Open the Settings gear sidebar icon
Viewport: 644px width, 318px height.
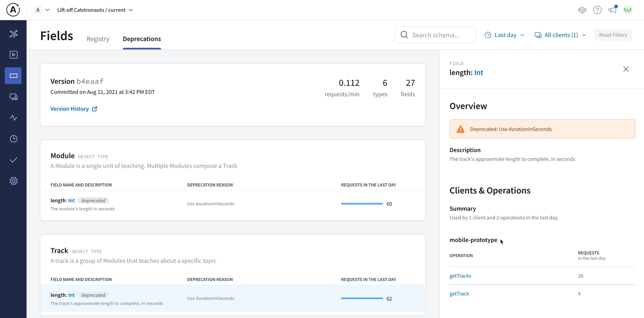[x=13, y=181]
